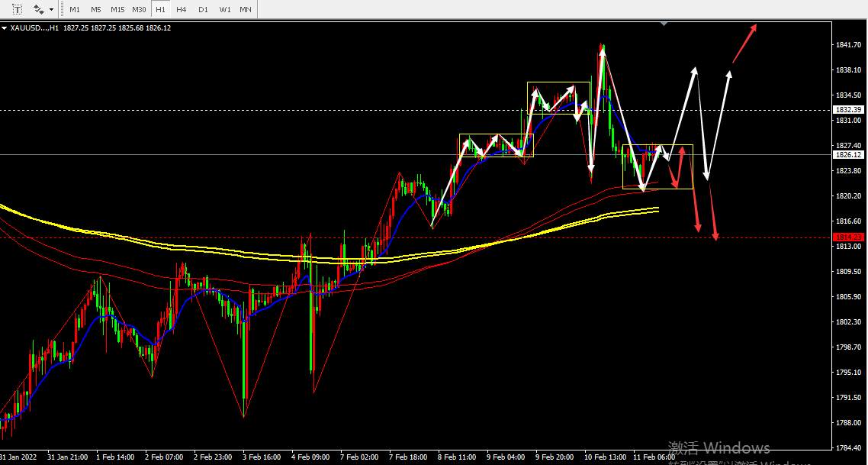The image size is (868, 465).
Task: Click the 7 Feb 02:00 time label
Action: pos(360,457)
